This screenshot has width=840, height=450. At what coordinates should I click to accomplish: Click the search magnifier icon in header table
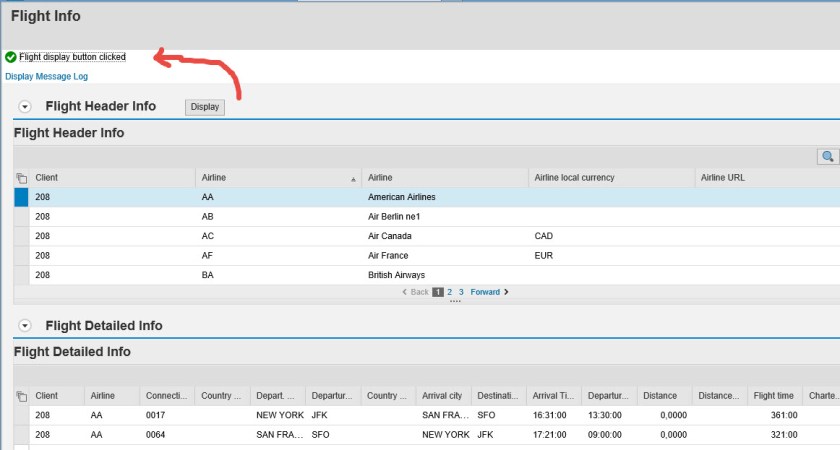click(826, 157)
